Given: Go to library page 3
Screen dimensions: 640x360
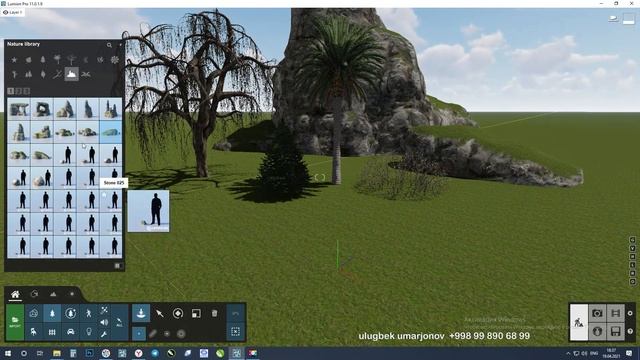Looking at the screenshot, I should click(27, 91).
